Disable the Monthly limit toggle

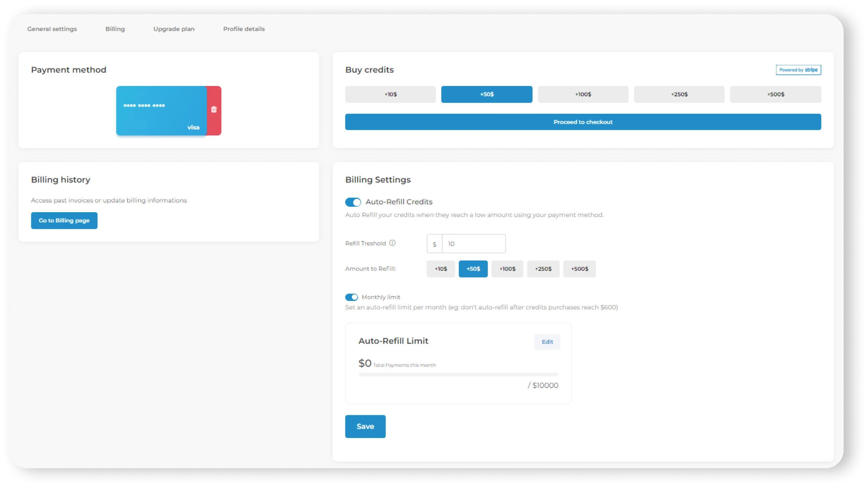point(351,297)
